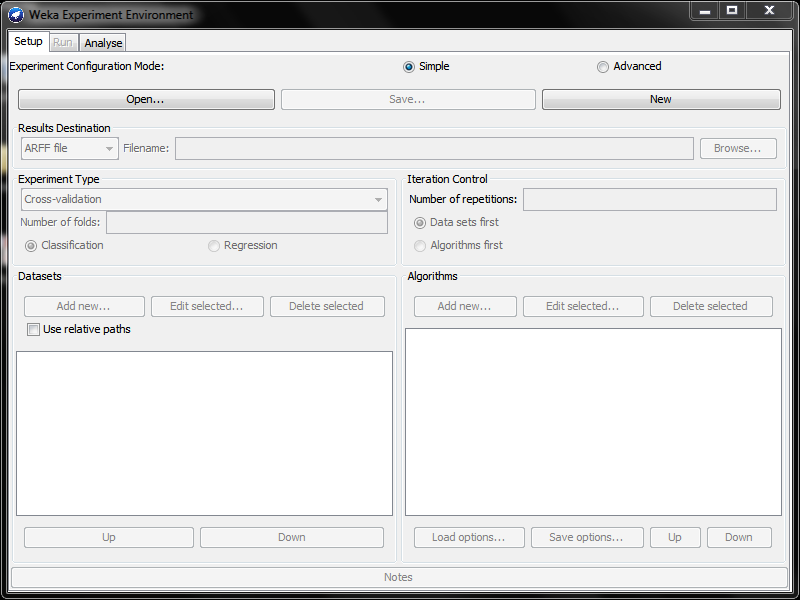Switch to the Analyse tab
The image size is (800, 600).
103,43
